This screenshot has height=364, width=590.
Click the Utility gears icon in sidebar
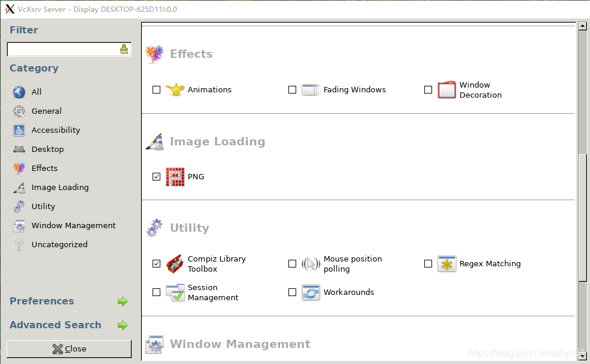pos(19,207)
